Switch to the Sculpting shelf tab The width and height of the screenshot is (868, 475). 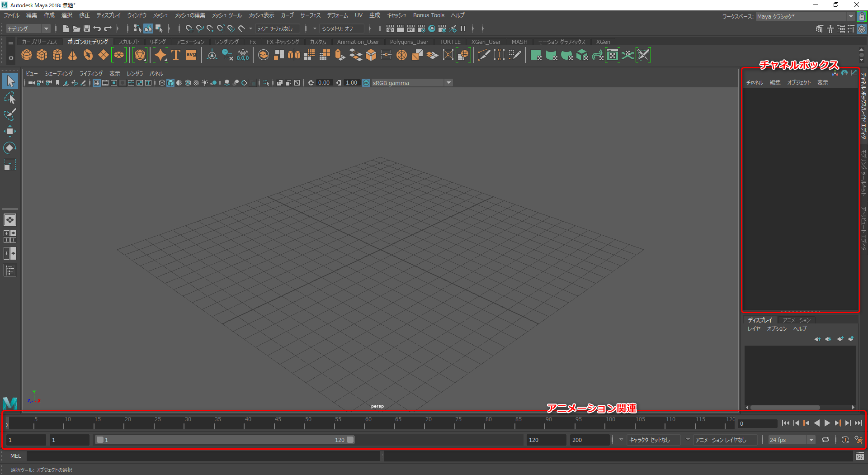click(129, 42)
